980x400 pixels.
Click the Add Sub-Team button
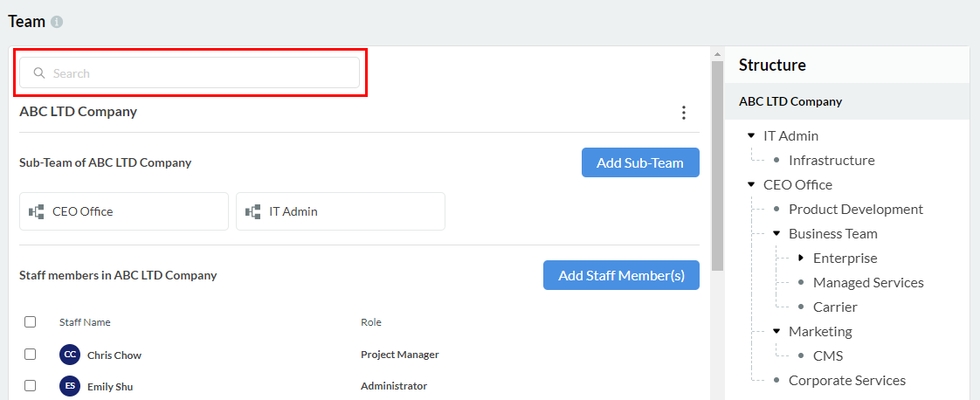pyautogui.click(x=640, y=162)
